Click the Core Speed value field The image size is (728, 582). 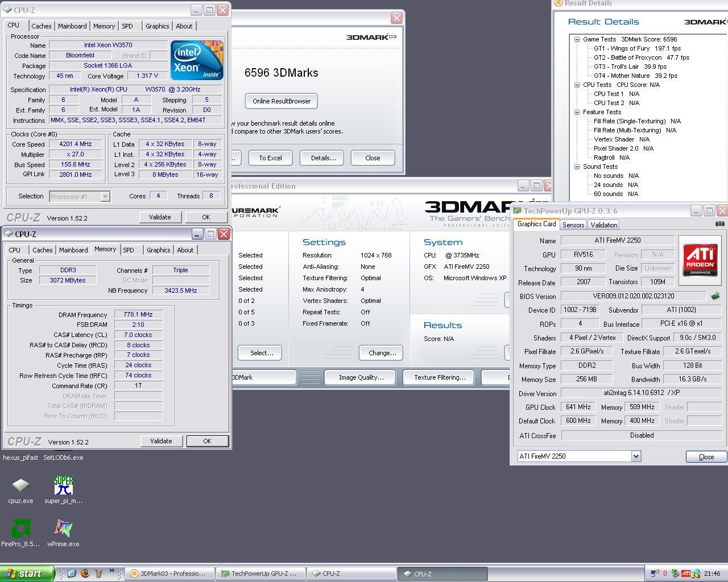[76, 144]
